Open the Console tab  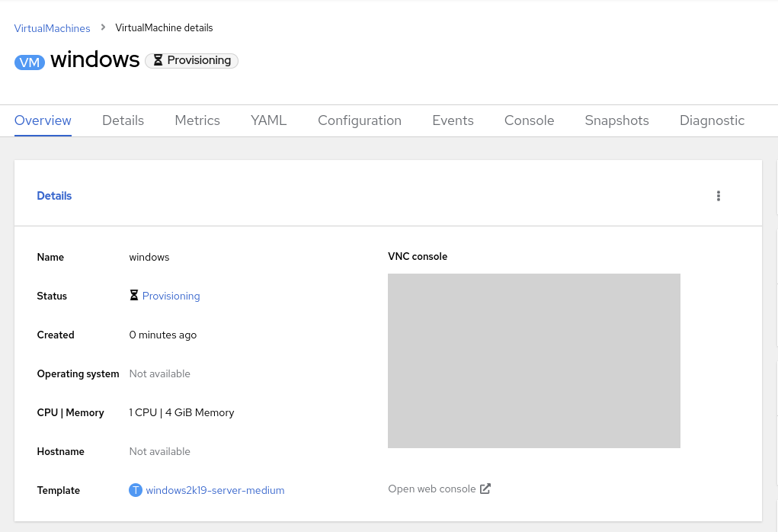(x=529, y=120)
